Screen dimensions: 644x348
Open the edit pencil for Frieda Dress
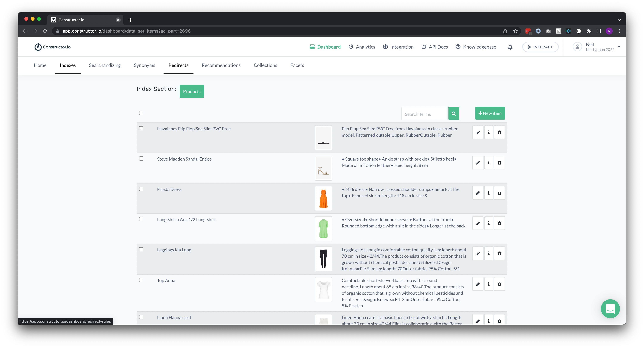click(x=478, y=193)
